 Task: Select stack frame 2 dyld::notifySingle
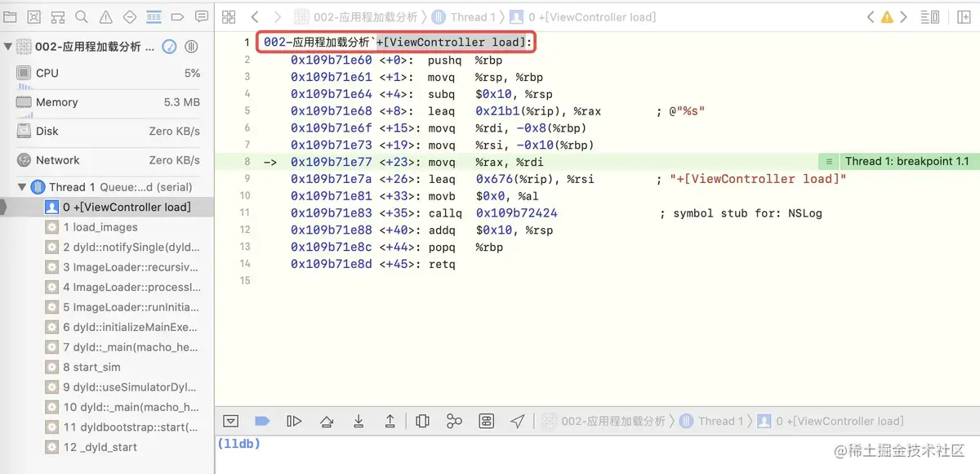tap(107, 247)
